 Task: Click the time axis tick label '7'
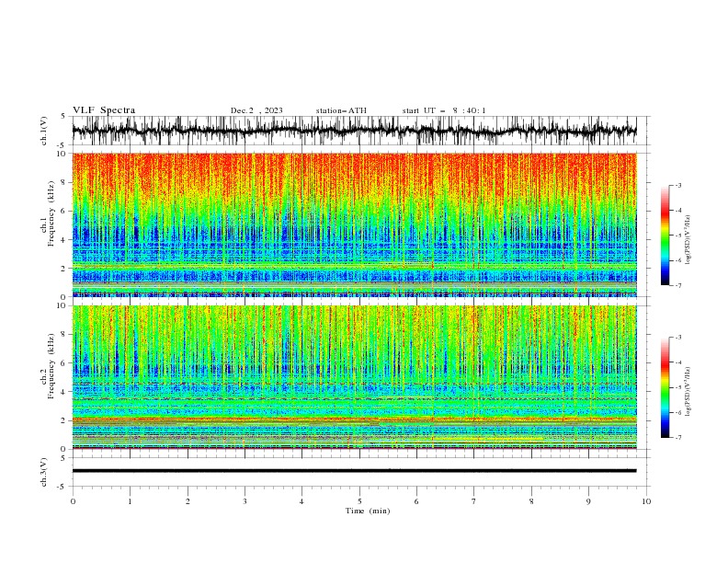click(x=474, y=501)
